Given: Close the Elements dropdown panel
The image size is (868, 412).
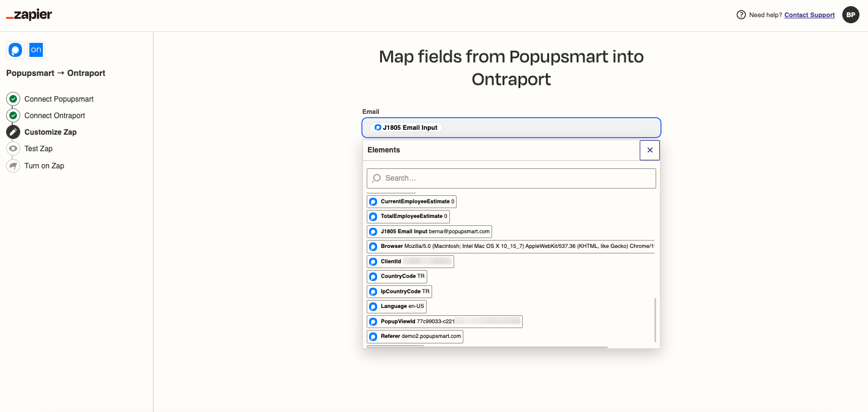Looking at the screenshot, I should 649,150.
